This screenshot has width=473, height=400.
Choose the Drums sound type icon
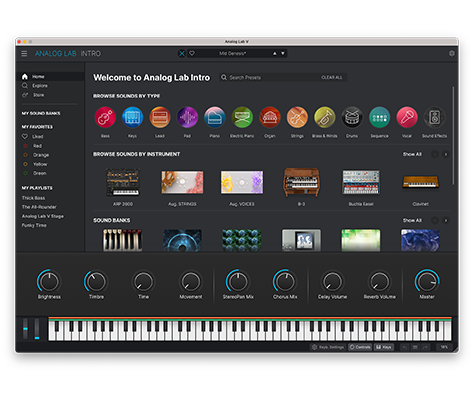point(352,117)
